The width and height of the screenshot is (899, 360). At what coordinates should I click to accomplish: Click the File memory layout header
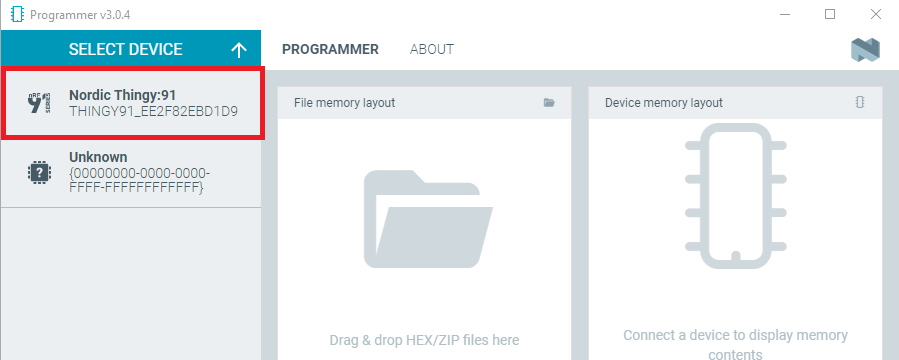click(x=345, y=103)
